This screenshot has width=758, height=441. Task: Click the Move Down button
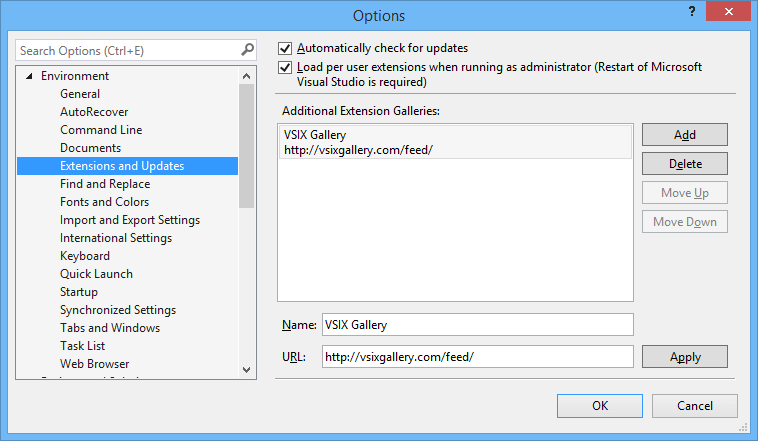[x=685, y=221]
